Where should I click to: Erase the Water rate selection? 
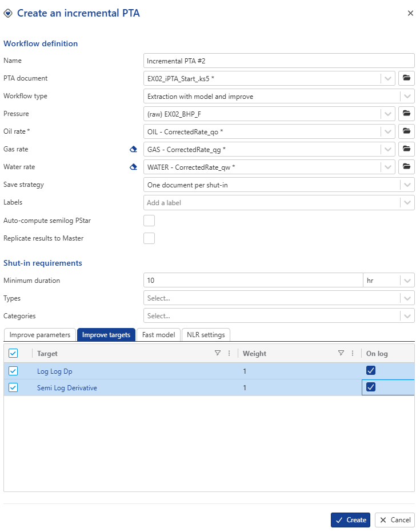pos(134,167)
